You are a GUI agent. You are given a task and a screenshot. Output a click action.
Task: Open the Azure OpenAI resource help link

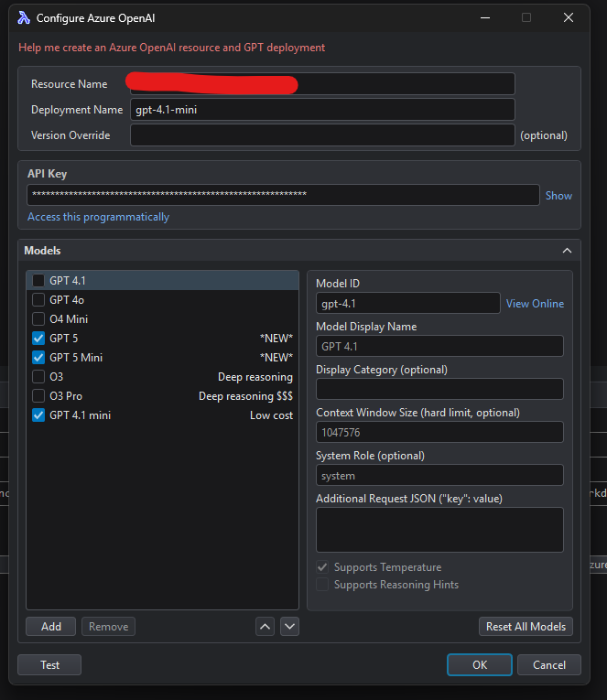click(x=171, y=48)
